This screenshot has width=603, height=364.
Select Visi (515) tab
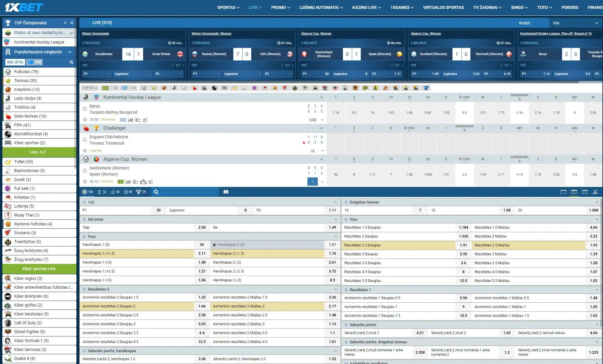15,62
